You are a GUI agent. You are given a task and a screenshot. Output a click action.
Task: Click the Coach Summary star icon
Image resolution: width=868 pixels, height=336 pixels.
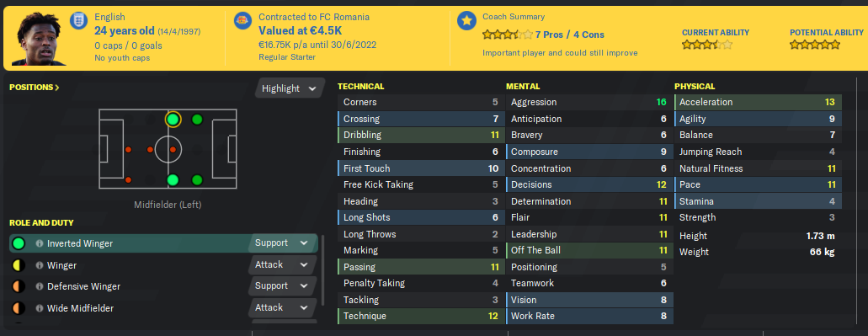pos(466,21)
